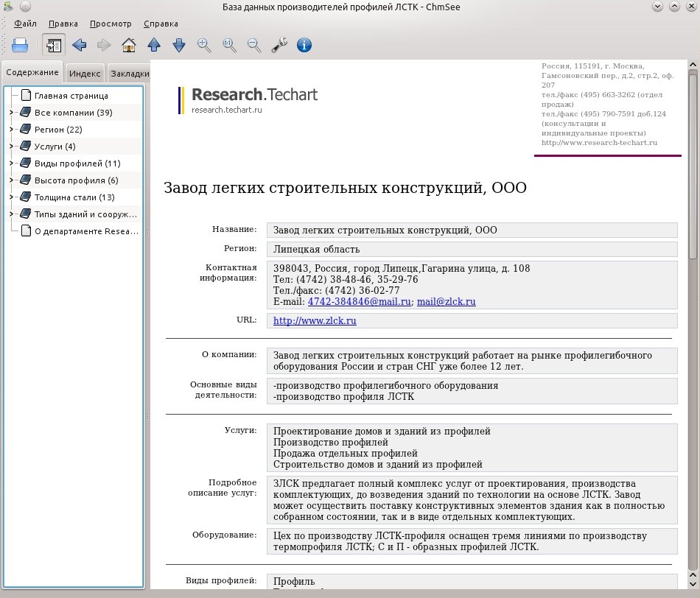Image resolution: width=700 pixels, height=598 pixels.
Task: Expand 'Виды профилей (11)' tree node
Action: (x=12, y=163)
